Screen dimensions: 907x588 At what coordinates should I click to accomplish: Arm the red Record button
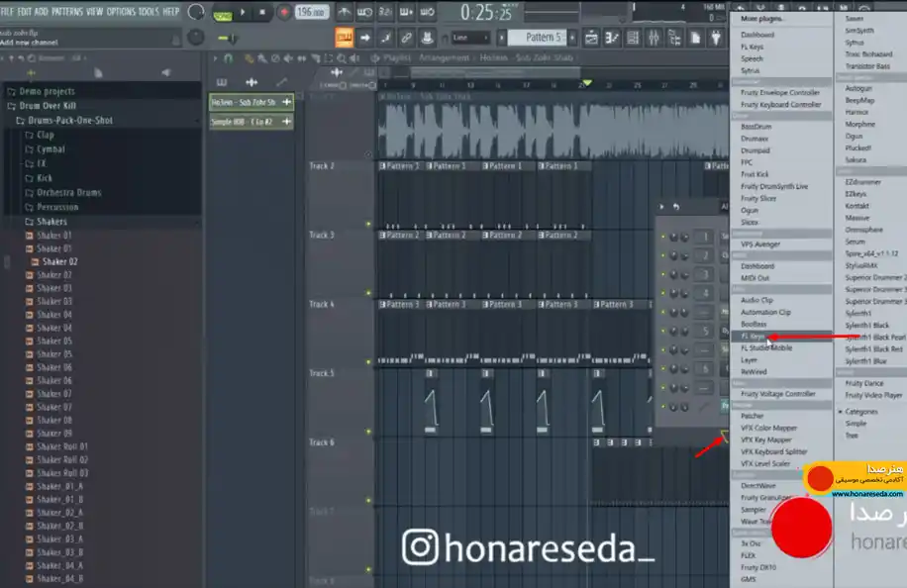(x=283, y=12)
